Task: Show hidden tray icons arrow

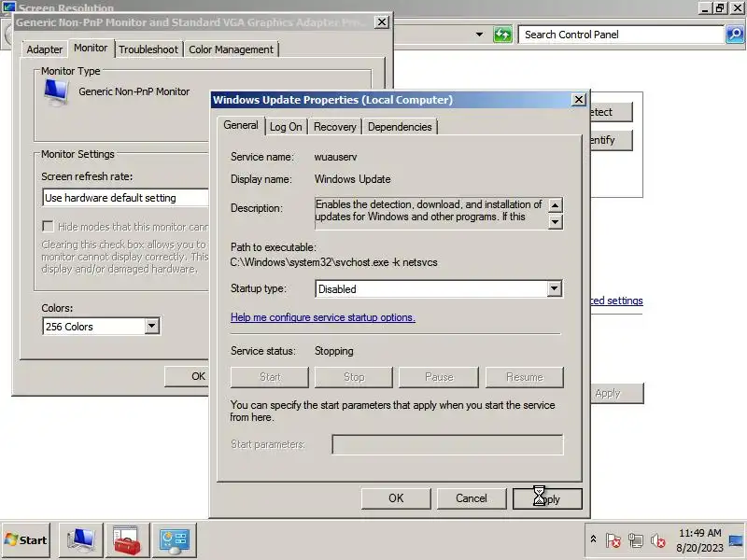Action: coord(593,539)
